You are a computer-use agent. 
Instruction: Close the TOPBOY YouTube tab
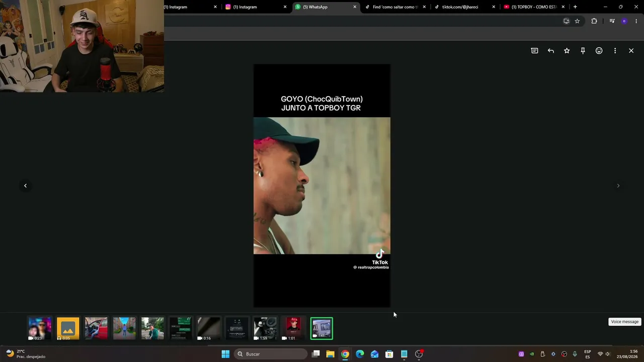click(563, 7)
